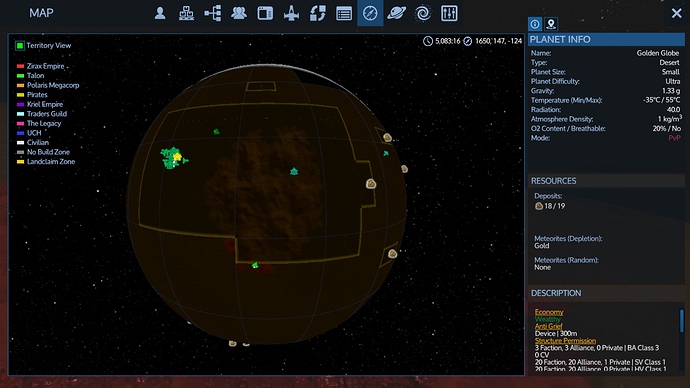Select the yellow base marker on planet
Screen dimensions: 690x388
(177, 157)
